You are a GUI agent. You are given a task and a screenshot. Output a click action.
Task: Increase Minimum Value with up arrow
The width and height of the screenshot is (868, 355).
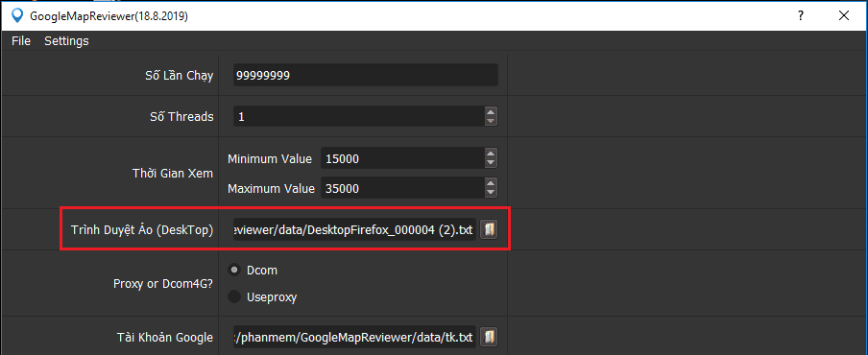pos(491,154)
